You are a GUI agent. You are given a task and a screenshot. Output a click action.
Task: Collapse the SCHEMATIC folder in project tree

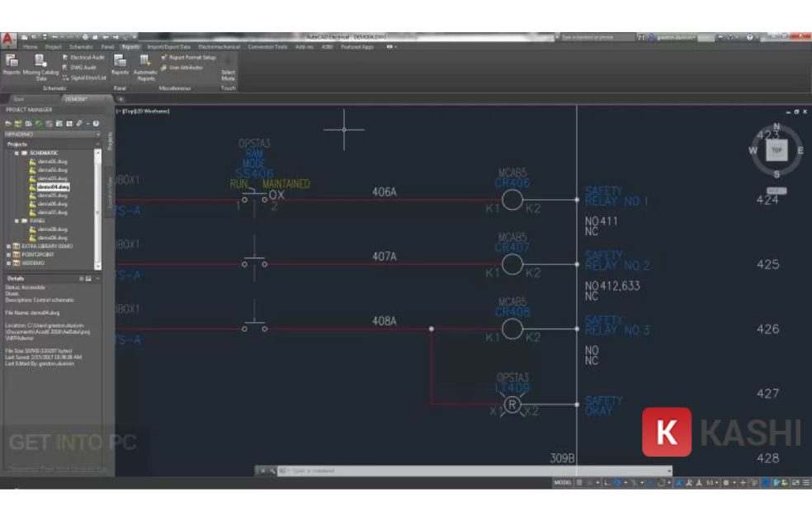(17, 153)
